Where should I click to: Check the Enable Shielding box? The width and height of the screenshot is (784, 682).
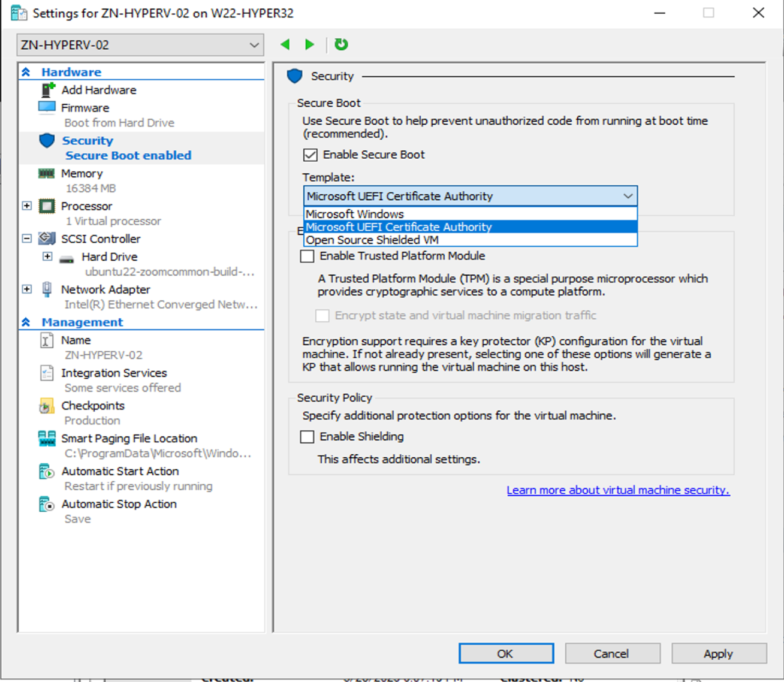click(307, 437)
